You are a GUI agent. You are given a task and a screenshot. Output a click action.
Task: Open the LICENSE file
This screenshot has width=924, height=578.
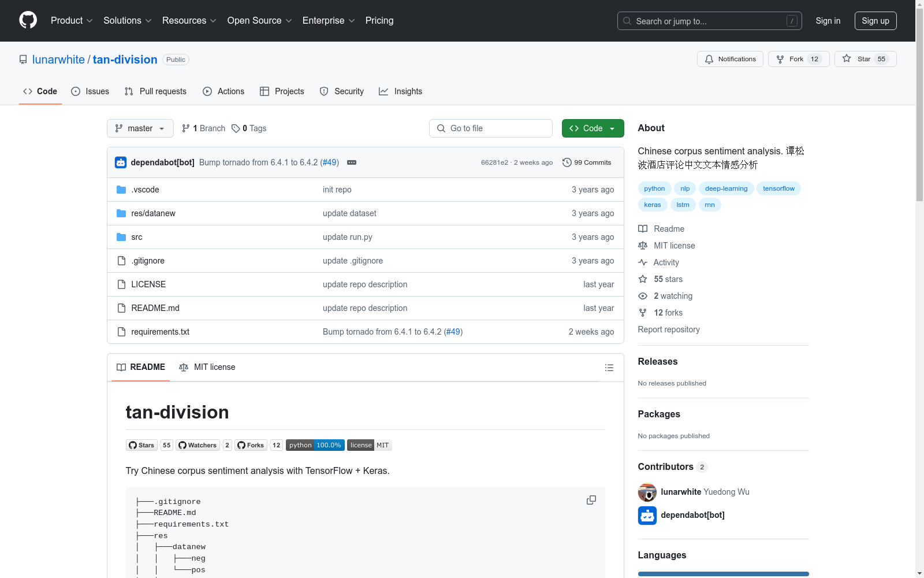pos(148,284)
